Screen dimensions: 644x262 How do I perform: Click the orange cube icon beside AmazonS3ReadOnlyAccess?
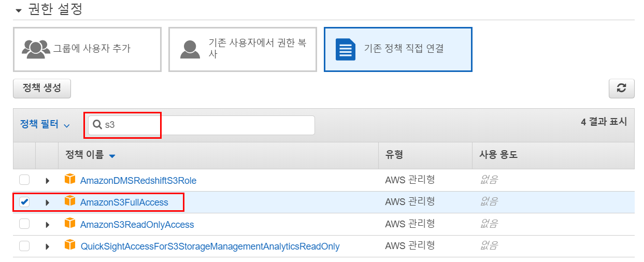click(70, 224)
